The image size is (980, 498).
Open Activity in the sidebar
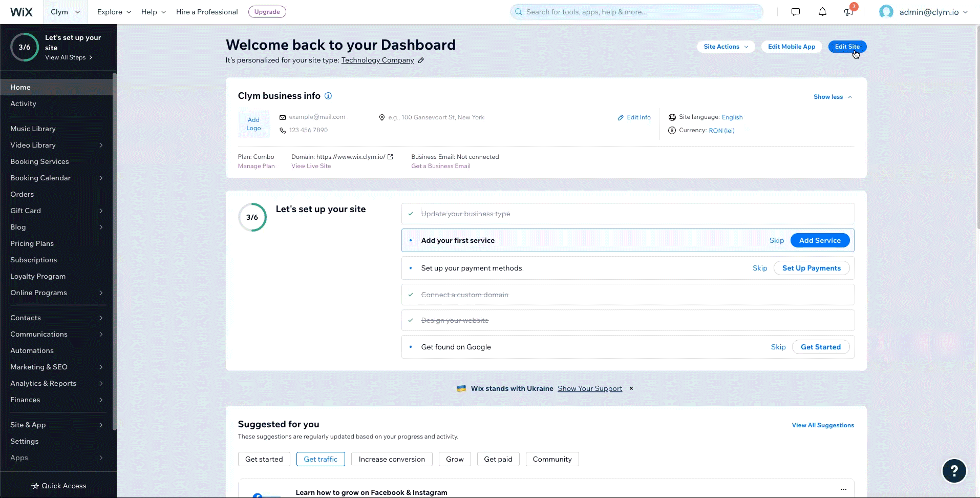point(56,103)
